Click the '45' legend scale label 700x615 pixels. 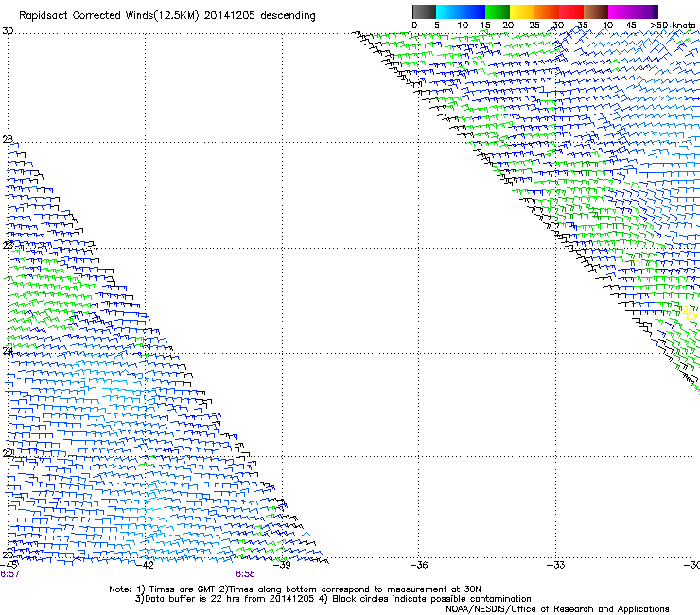pos(631,26)
